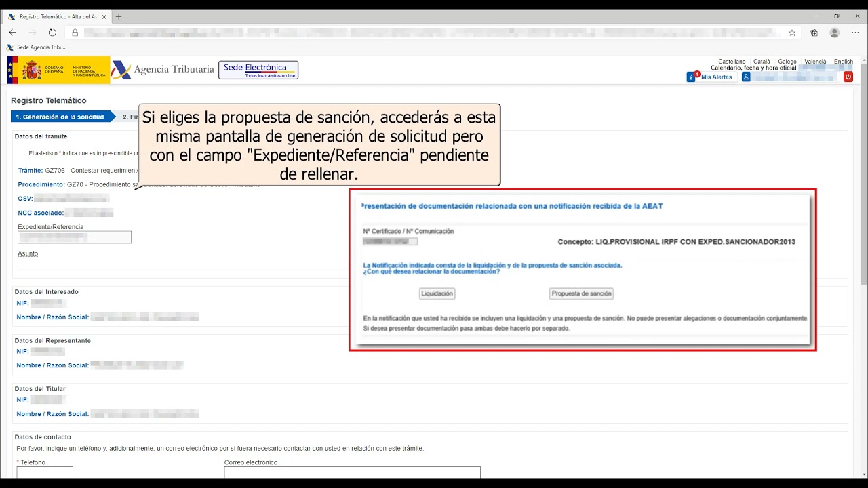Click the Asunto input field
The image size is (868, 488).
pos(183,264)
